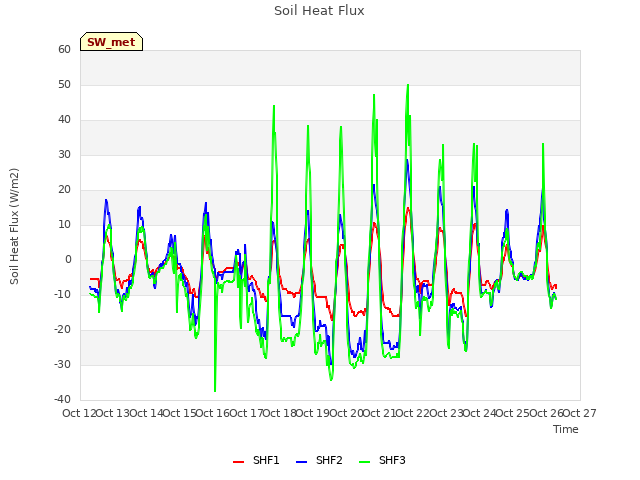Click the green SHF3 legend swatch

click(x=364, y=462)
